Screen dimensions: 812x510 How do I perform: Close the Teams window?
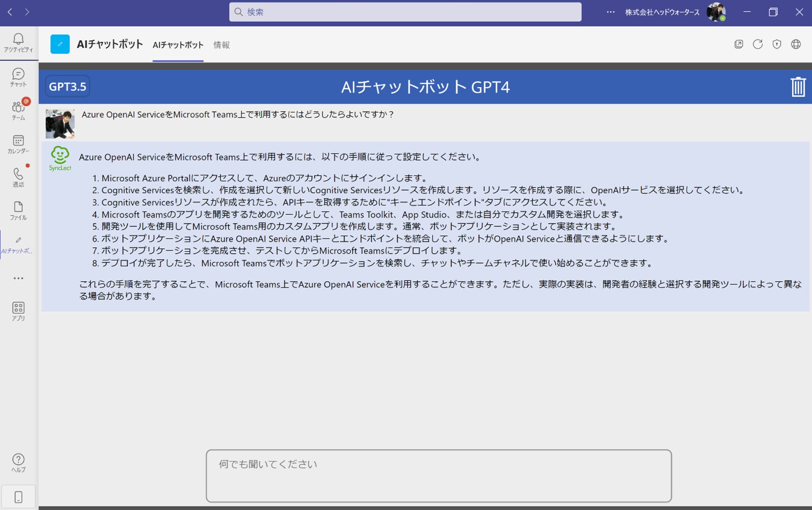(x=799, y=12)
